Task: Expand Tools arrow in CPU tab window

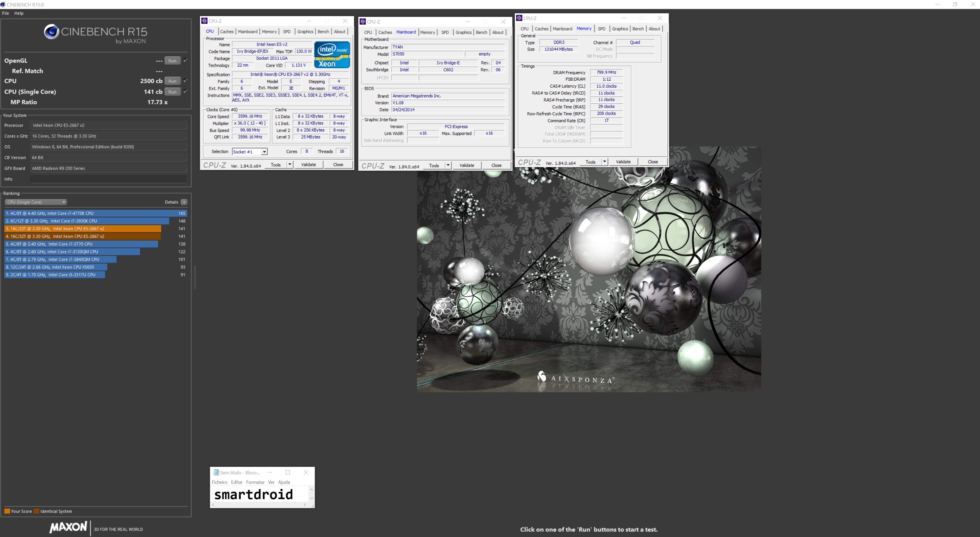Action: point(289,165)
